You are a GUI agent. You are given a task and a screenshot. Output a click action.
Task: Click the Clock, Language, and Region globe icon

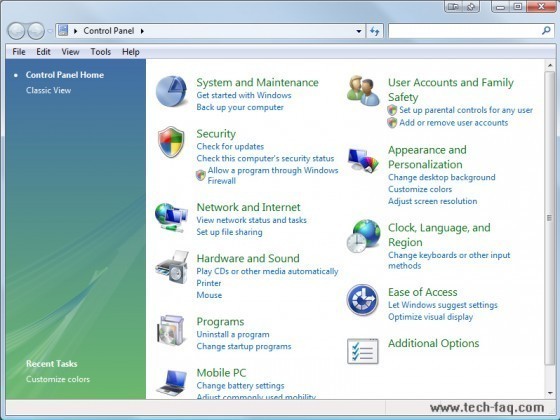(363, 236)
